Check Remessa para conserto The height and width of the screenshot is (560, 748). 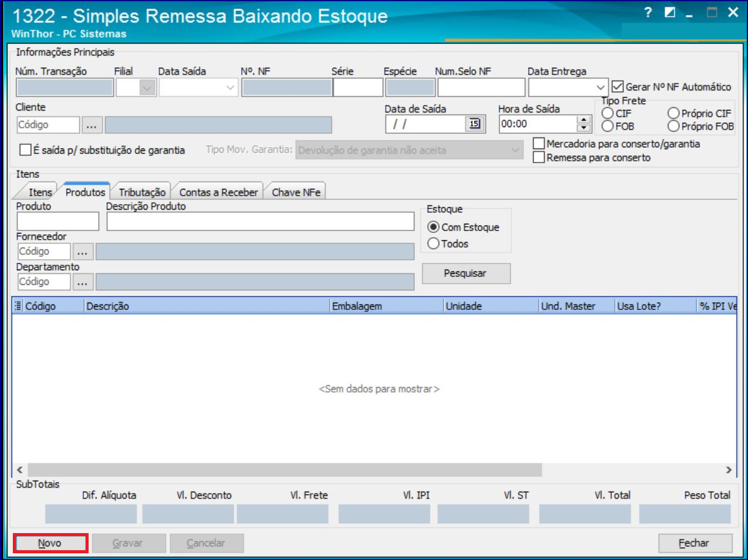tap(538, 157)
